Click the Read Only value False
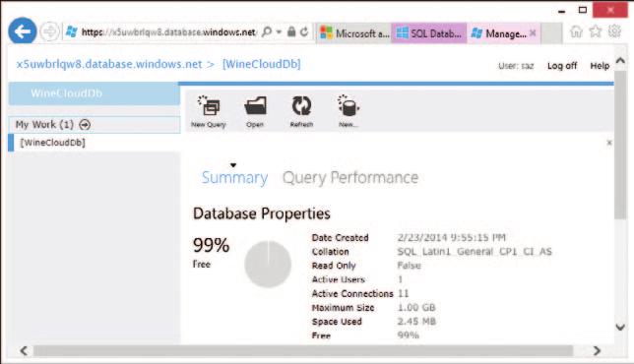 click(409, 266)
